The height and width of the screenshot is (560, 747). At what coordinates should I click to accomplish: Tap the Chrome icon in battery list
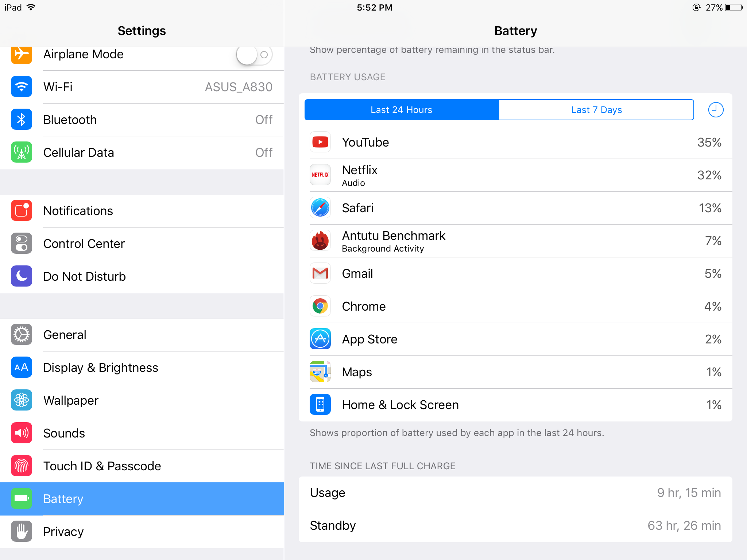pos(320,306)
